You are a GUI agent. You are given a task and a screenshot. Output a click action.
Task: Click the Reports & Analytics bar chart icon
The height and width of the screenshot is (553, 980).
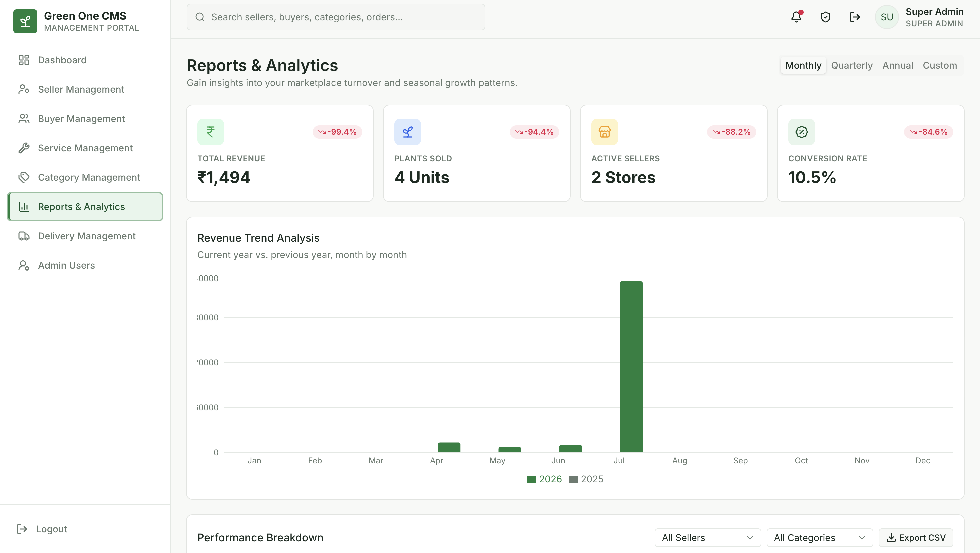pyautogui.click(x=24, y=207)
